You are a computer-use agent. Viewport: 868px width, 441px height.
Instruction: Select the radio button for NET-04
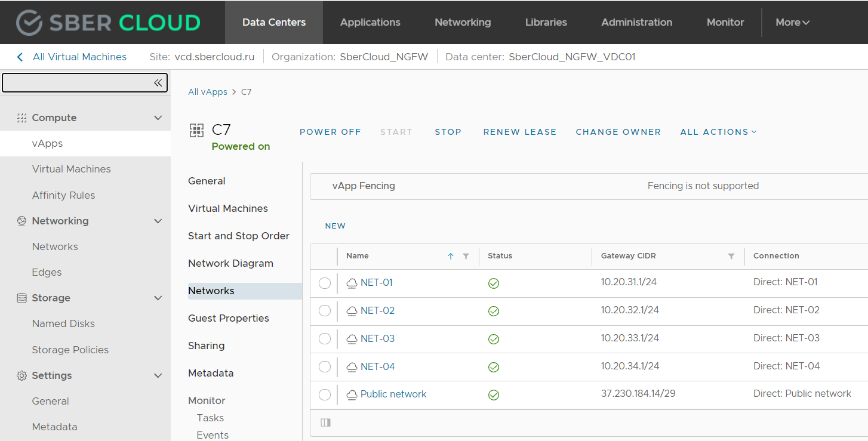(325, 367)
